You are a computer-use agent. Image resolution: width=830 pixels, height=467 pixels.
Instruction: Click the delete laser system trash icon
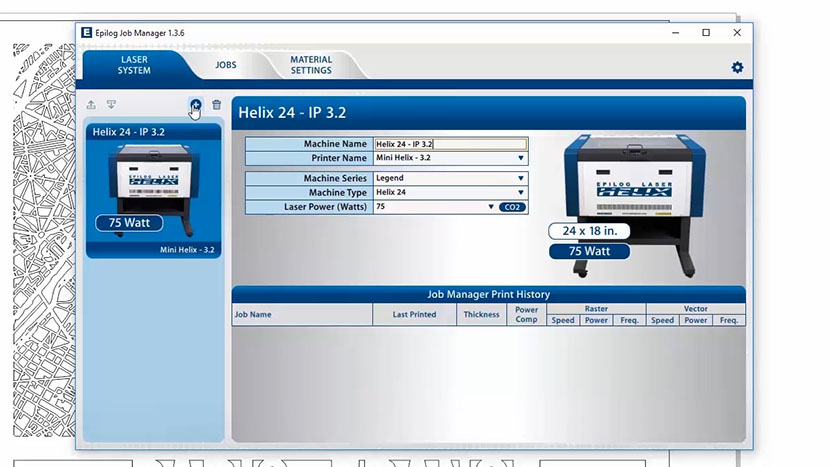tap(216, 105)
